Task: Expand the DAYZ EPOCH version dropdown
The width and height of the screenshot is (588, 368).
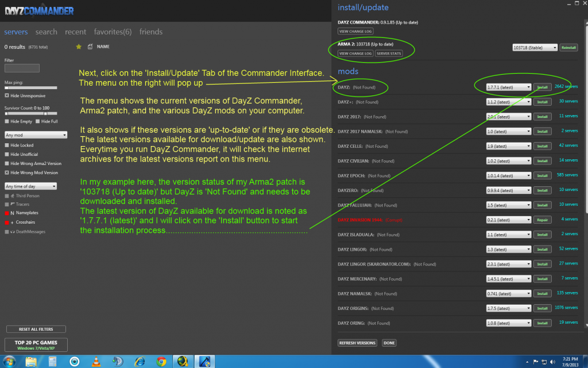Action: (509, 176)
